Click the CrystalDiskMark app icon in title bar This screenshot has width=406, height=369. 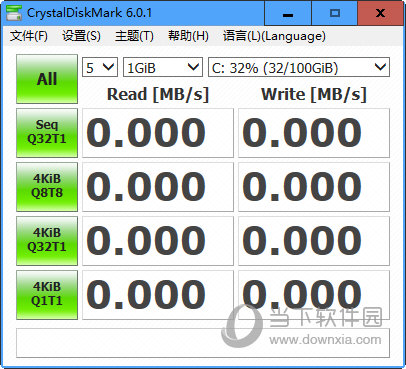(x=14, y=13)
